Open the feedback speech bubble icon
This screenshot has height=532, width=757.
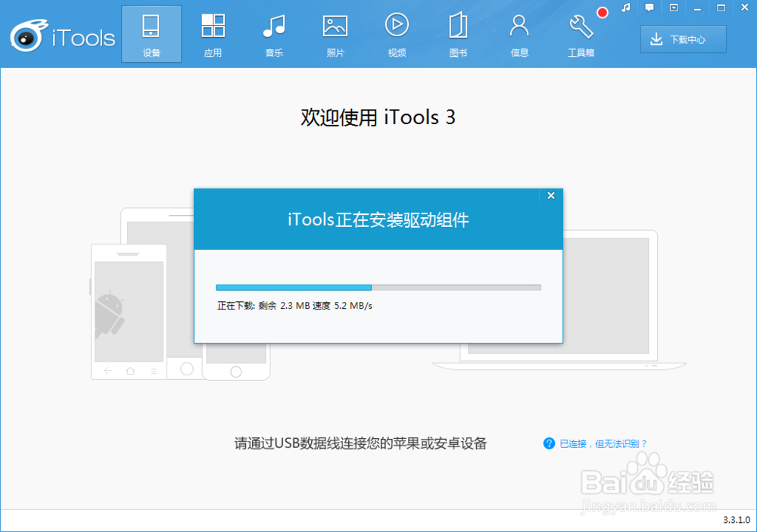pyautogui.click(x=650, y=8)
